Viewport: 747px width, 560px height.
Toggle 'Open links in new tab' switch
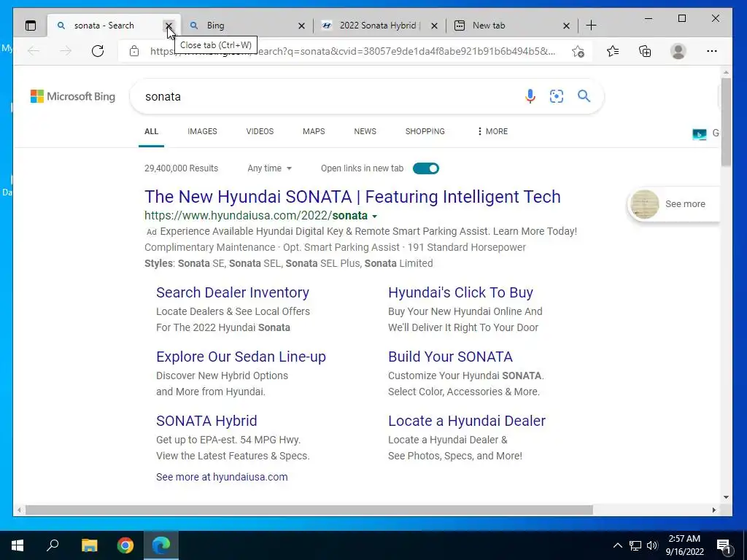pyautogui.click(x=426, y=168)
